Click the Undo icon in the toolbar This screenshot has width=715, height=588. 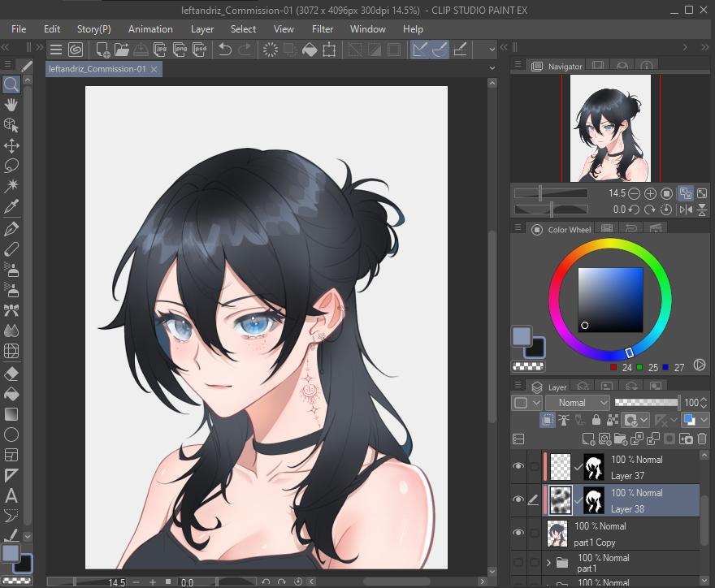click(x=225, y=50)
